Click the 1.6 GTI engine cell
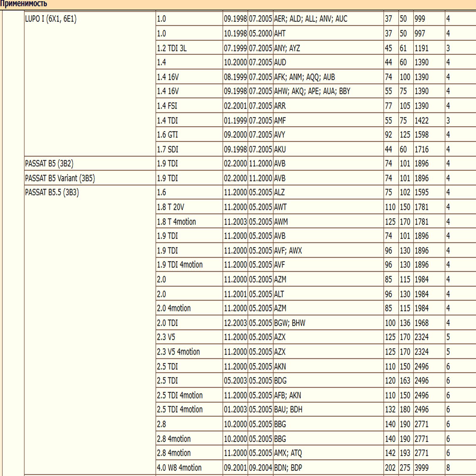 (189, 134)
